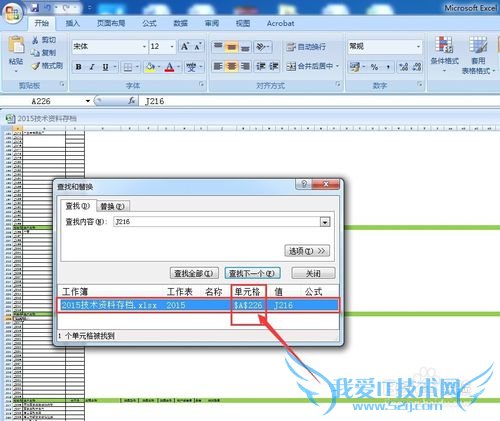Click Merge and Center (合并后居中)
This screenshot has height=421, width=500.
[x=310, y=66]
